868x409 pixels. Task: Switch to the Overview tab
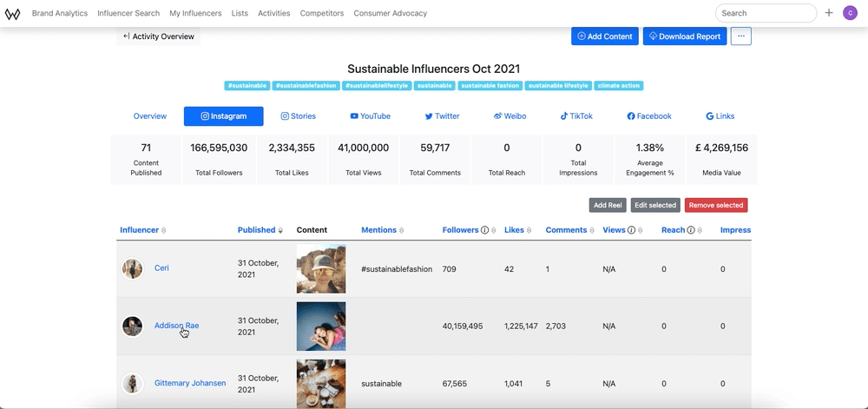[x=150, y=116]
